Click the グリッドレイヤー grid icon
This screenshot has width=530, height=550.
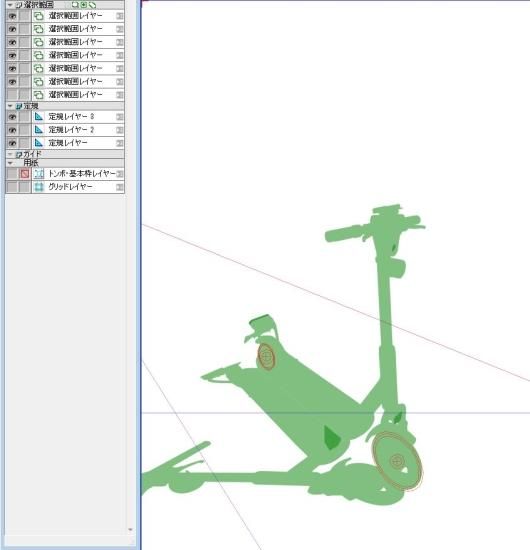tap(39, 187)
